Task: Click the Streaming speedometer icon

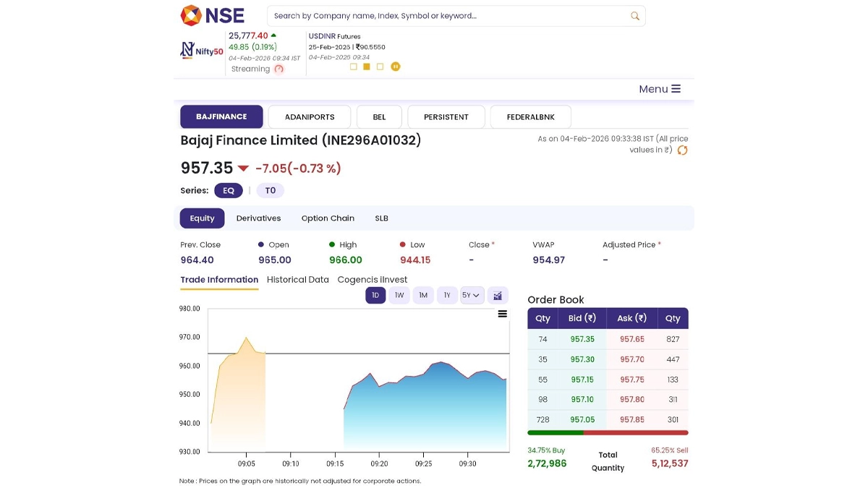Action: point(279,69)
